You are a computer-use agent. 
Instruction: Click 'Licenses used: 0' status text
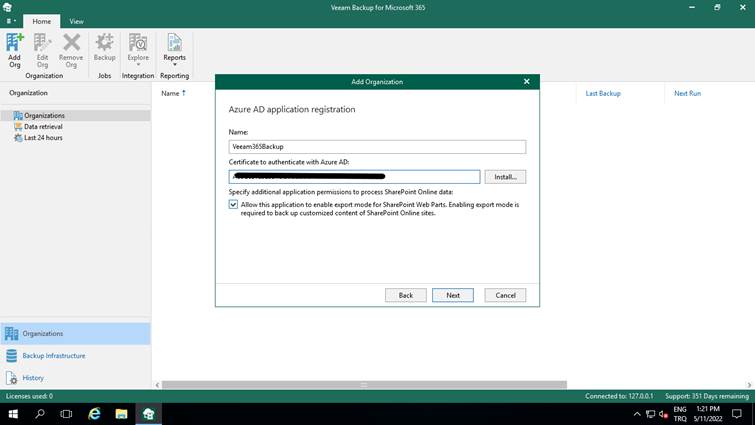point(29,396)
